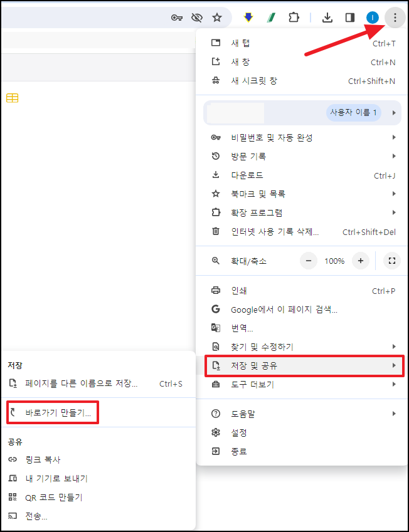Increase zoom with the plus button

tap(361, 261)
